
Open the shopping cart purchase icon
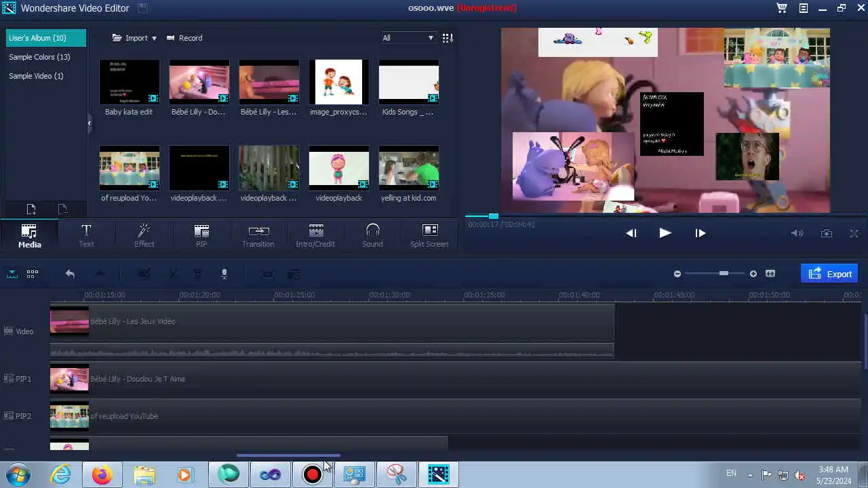[782, 8]
